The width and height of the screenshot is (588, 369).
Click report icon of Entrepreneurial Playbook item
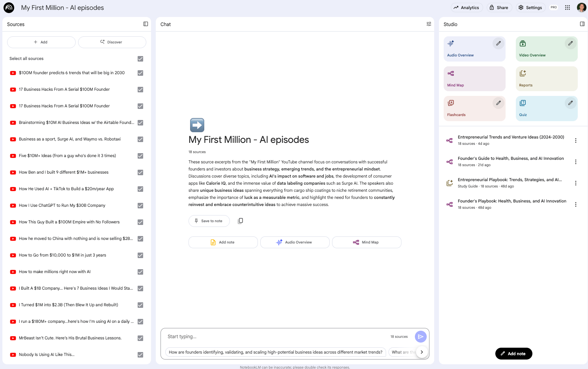(x=449, y=183)
